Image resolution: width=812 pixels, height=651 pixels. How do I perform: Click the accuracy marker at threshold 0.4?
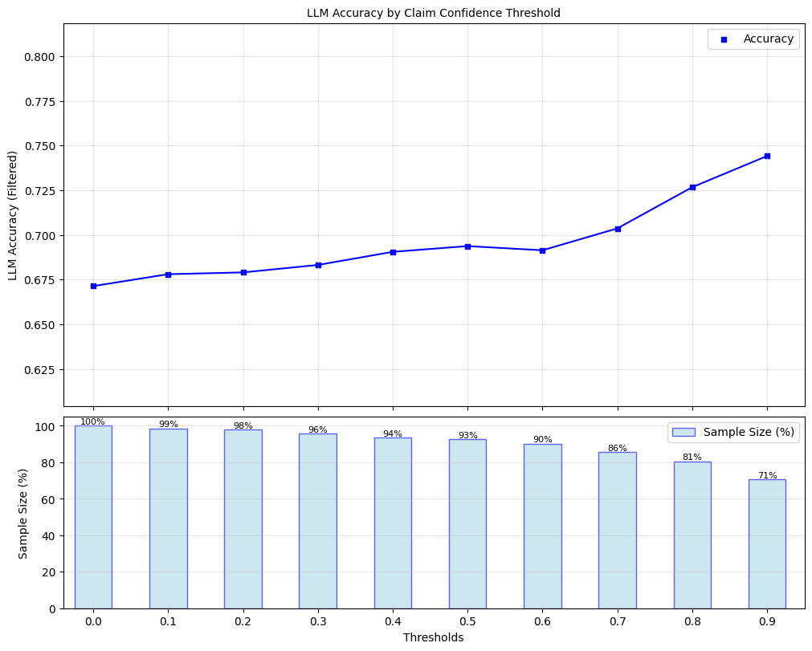pos(393,252)
